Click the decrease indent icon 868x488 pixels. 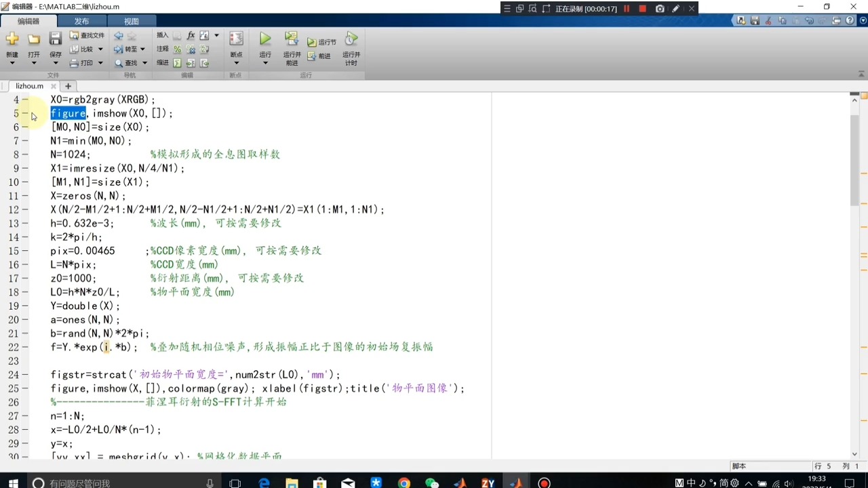[204, 63]
